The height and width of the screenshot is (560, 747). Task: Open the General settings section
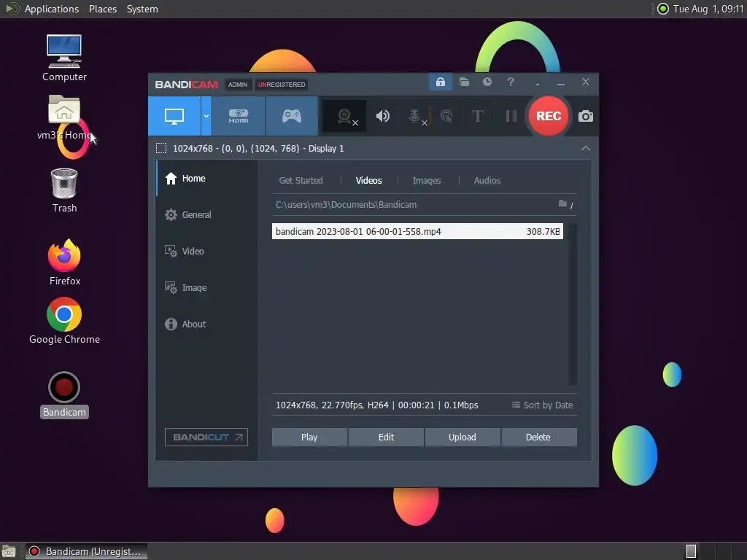(x=206, y=215)
